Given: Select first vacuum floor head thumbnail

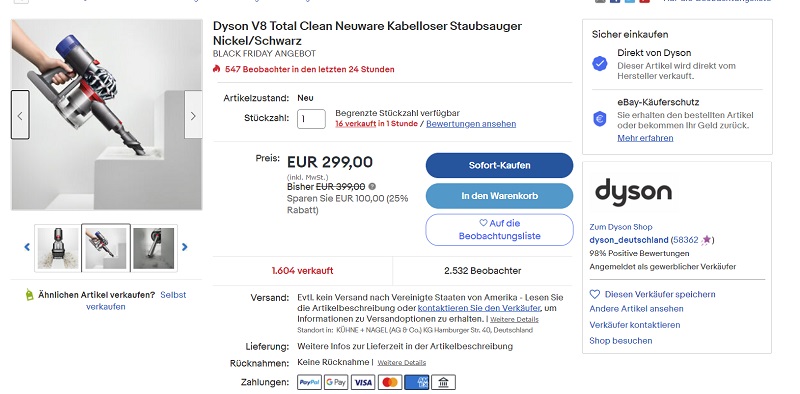Looking at the screenshot, I should tap(58, 248).
